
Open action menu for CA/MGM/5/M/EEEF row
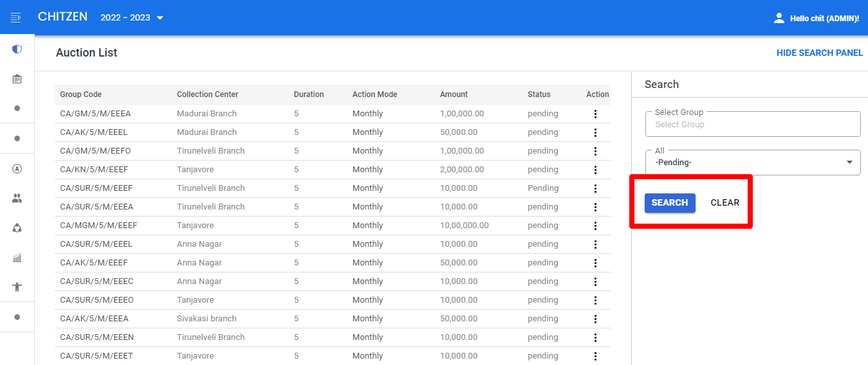[x=595, y=226]
